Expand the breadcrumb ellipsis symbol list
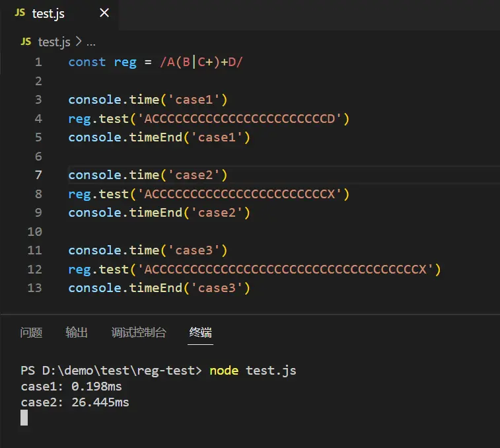The width and height of the screenshot is (500, 448). [91, 42]
